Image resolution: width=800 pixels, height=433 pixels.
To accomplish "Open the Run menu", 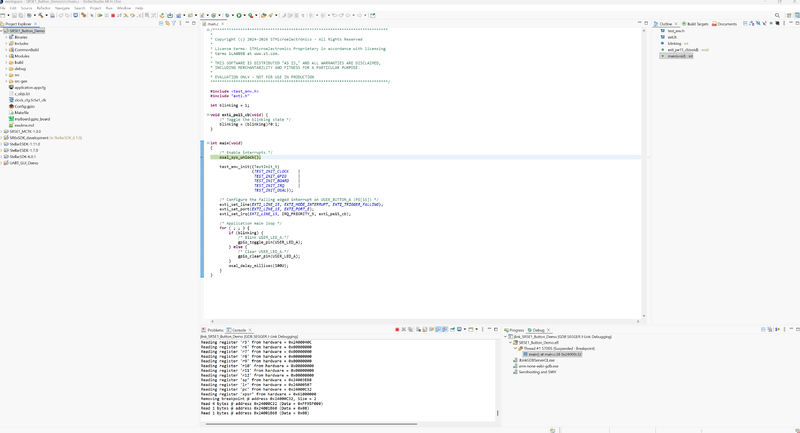I will [x=109, y=8].
